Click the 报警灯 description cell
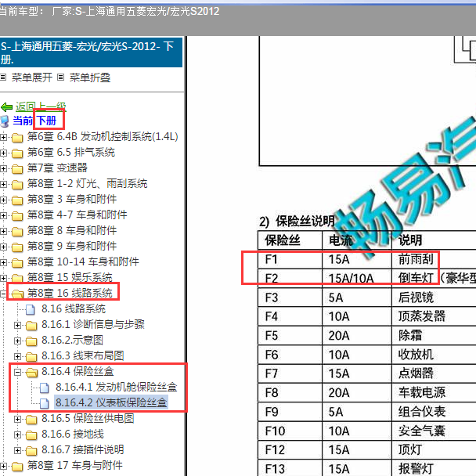The height and width of the screenshot is (476, 476). [434, 468]
